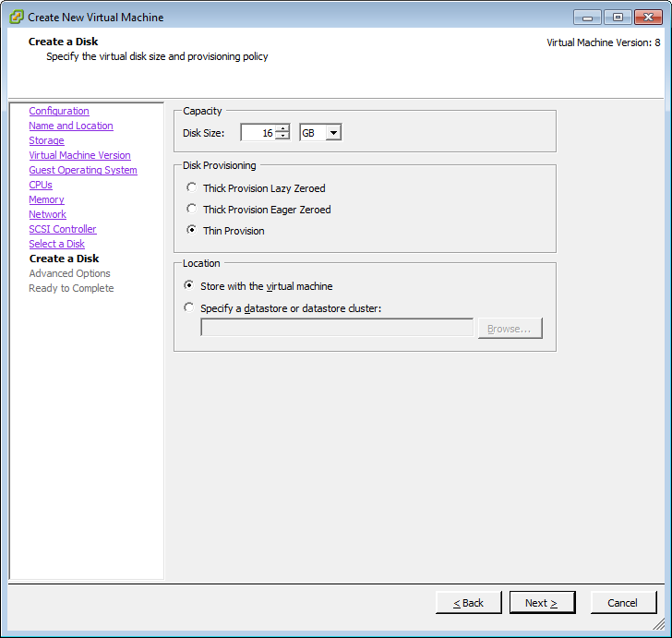Cancel the new virtual machine wizard

coord(623,603)
